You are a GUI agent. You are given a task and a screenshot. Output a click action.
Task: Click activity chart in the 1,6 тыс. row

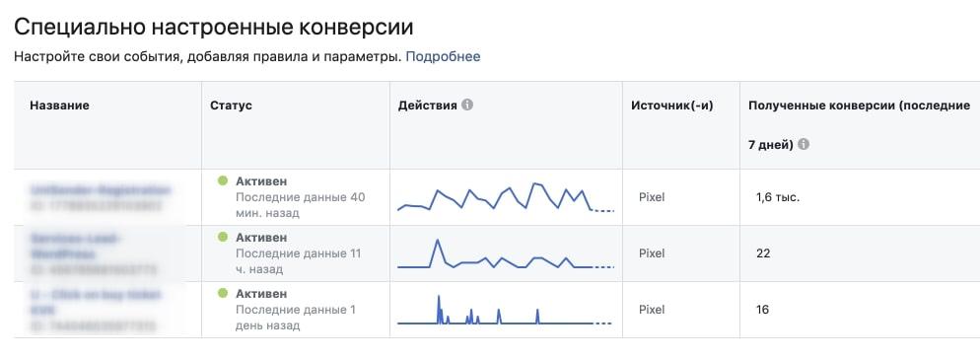click(x=506, y=197)
